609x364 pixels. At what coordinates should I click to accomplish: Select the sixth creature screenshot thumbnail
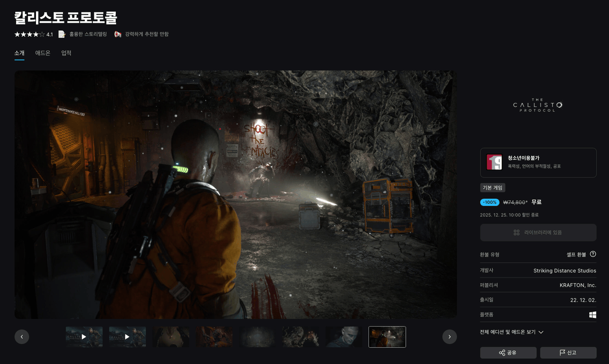tap(301, 337)
